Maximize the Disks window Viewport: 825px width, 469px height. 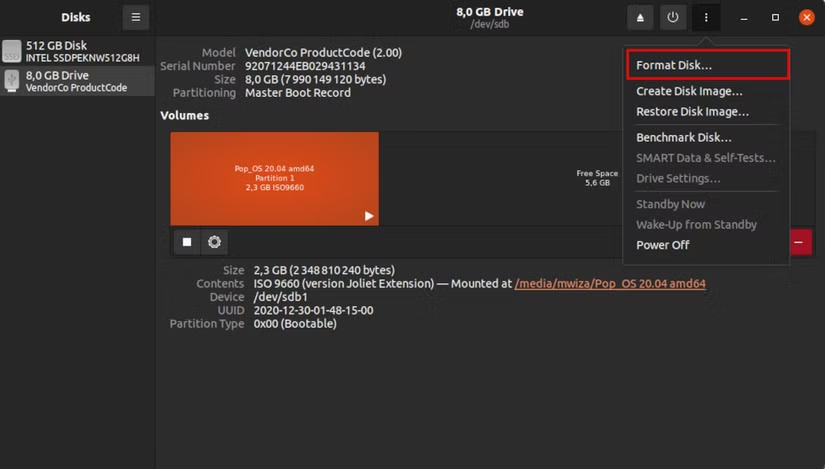[x=775, y=17]
